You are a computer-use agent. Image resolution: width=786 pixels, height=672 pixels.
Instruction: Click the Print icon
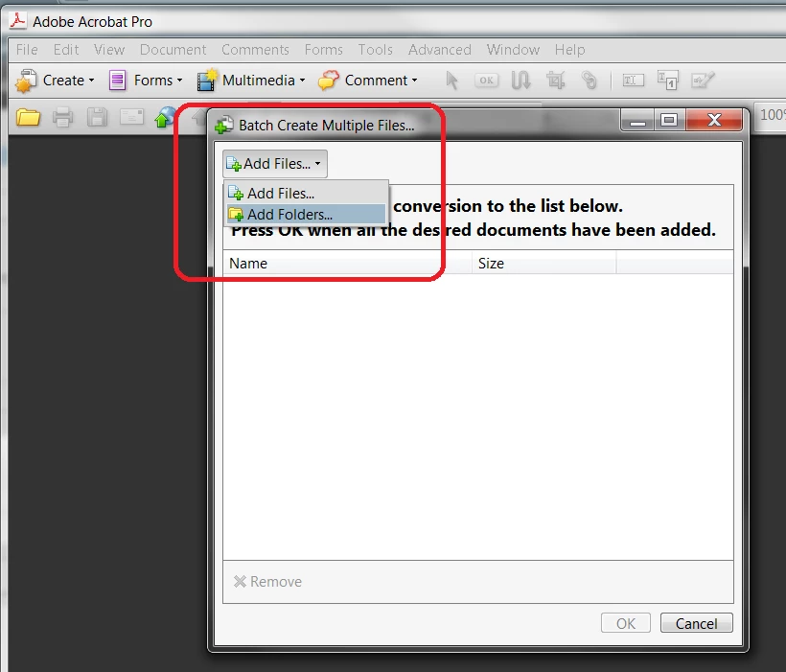click(x=62, y=118)
